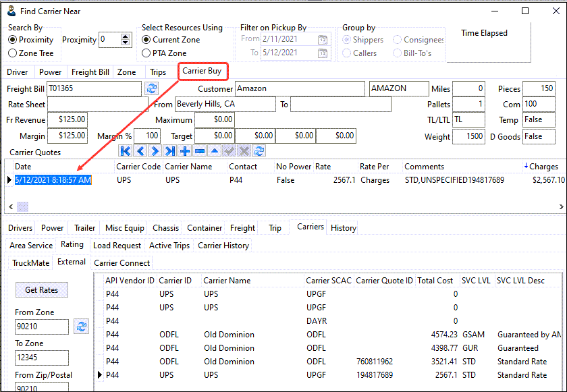Open the Carrier Buy tab
The image size is (567, 392).
202,71
